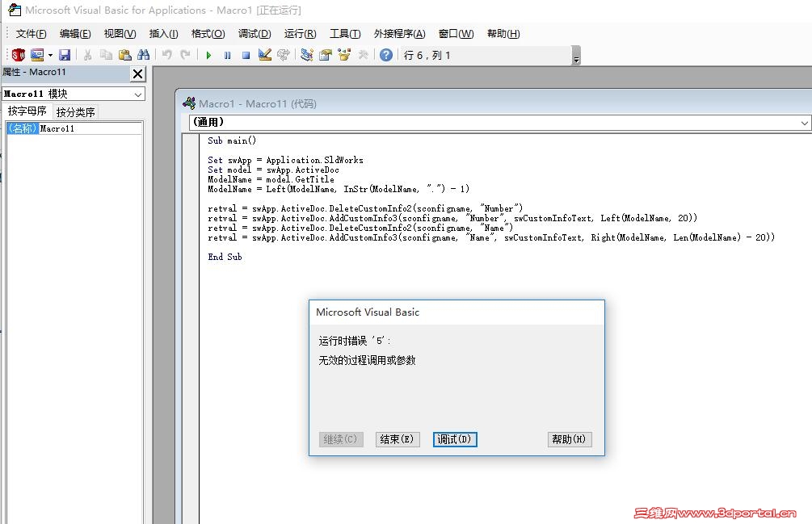Close the properties panel with X
This screenshot has height=524, width=812.
click(x=137, y=74)
